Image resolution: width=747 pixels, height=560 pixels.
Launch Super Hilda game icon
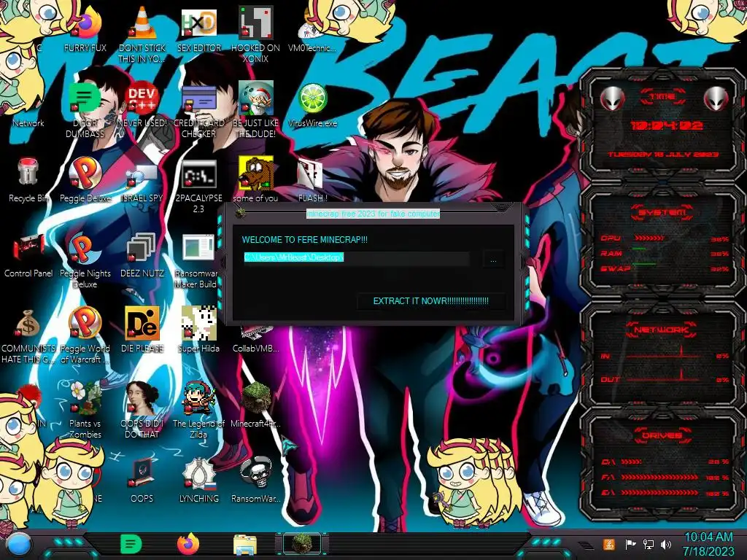[199, 324]
